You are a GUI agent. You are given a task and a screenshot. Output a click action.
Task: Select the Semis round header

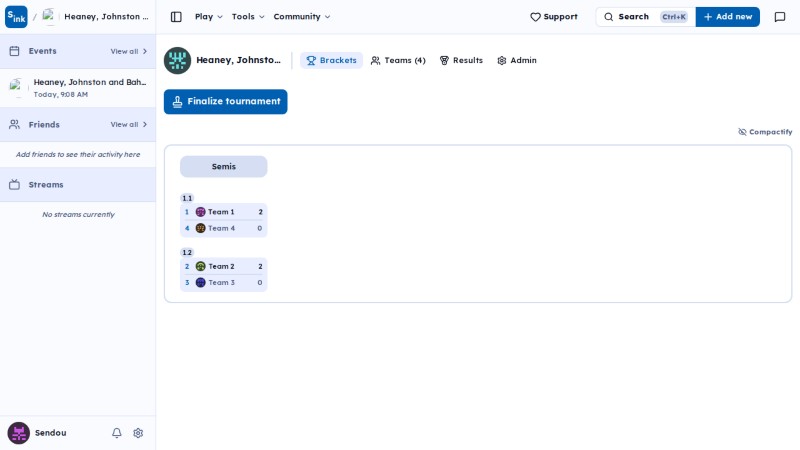pos(223,167)
